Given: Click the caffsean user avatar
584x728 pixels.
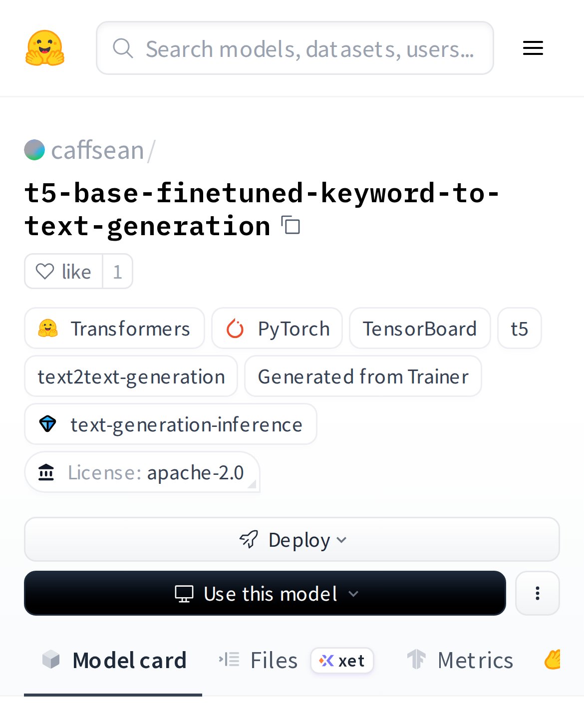Looking at the screenshot, I should (34, 150).
